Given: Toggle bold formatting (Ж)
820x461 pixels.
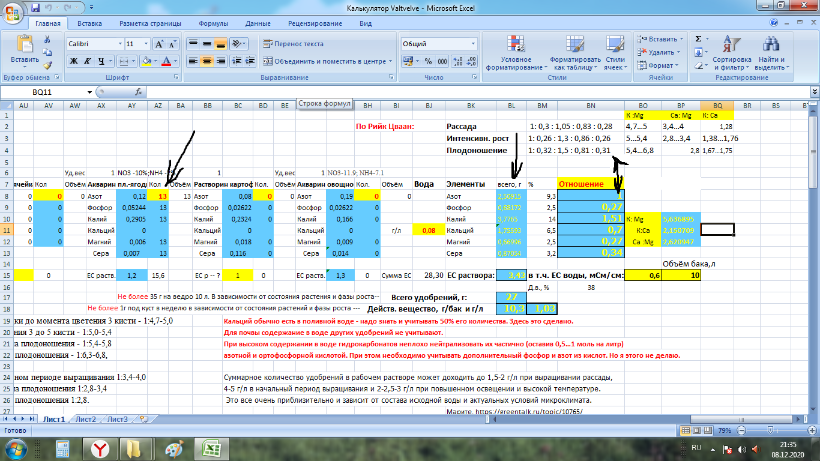Looking at the screenshot, I should click(73, 61).
